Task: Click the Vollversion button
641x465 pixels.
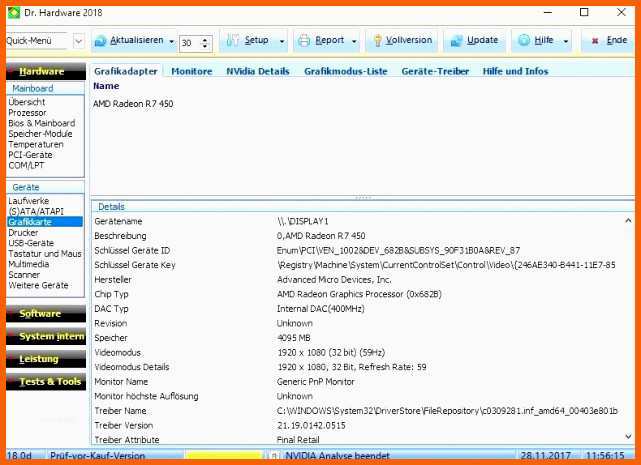Action: coord(402,40)
